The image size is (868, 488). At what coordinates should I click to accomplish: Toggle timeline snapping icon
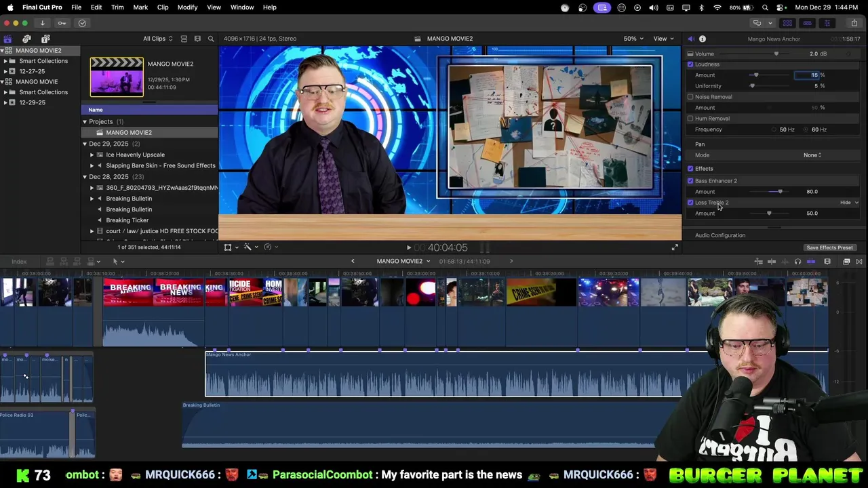pyautogui.click(x=811, y=262)
